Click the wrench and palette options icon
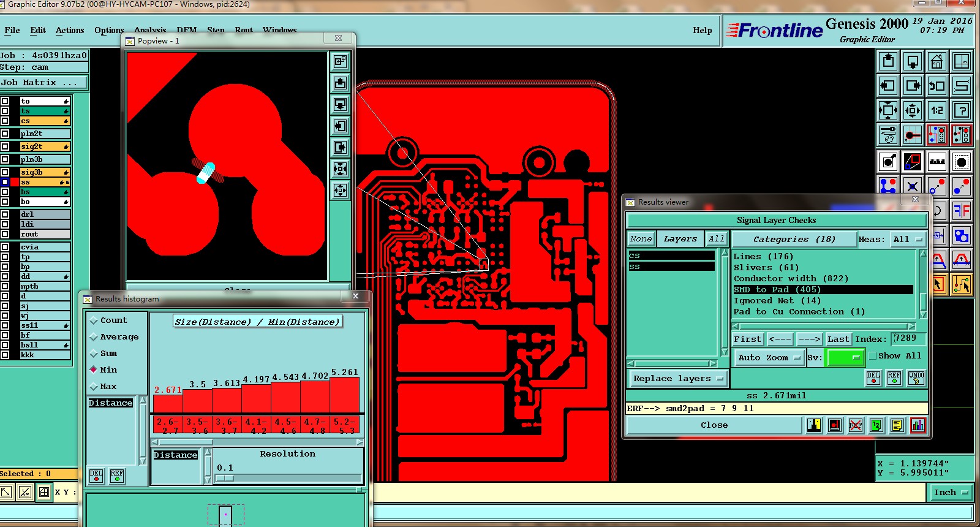Screen dimensions: 980x527 888,135
